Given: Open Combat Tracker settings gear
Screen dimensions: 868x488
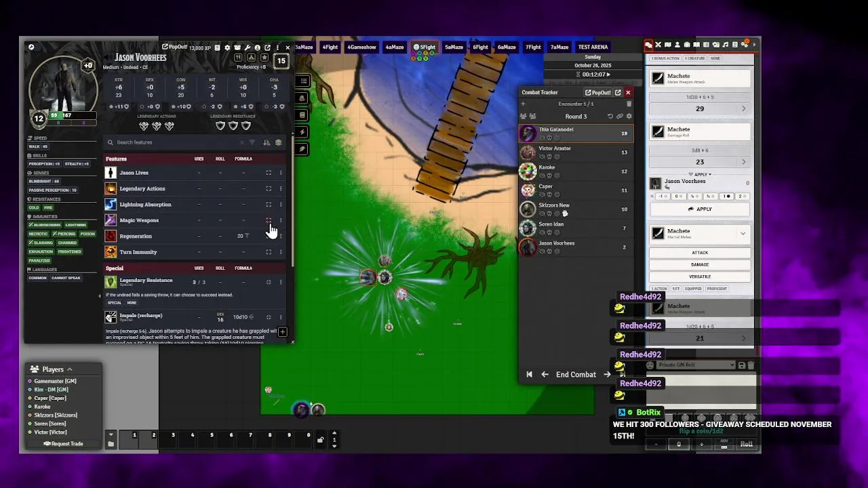Looking at the screenshot, I should (x=629, y=117).
